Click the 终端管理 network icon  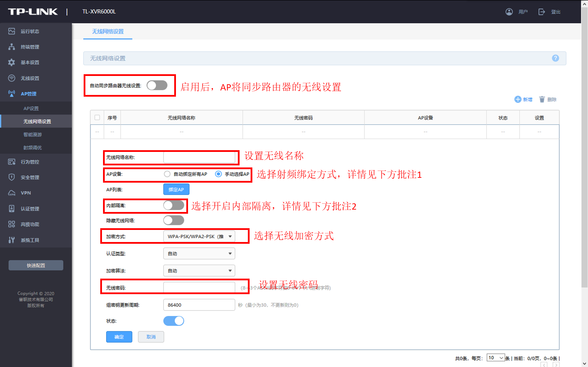[12, 47]
